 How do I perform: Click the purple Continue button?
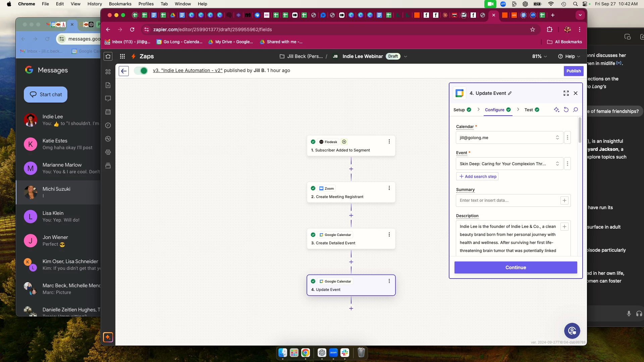click(516, 267)
